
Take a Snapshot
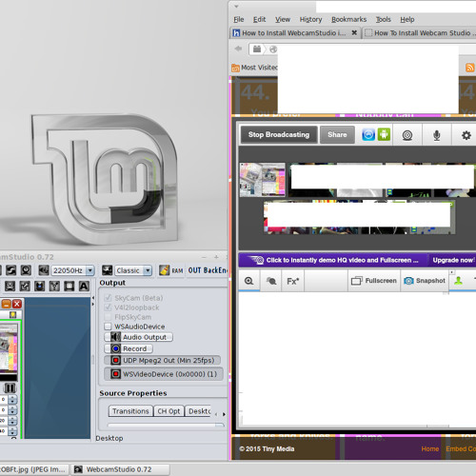(425, 281)
